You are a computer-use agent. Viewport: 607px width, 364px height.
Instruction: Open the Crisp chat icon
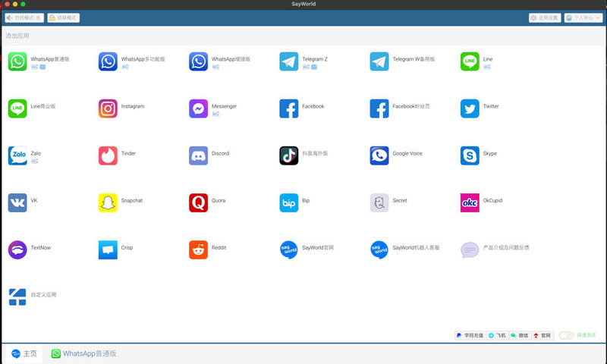pos(108,250)
